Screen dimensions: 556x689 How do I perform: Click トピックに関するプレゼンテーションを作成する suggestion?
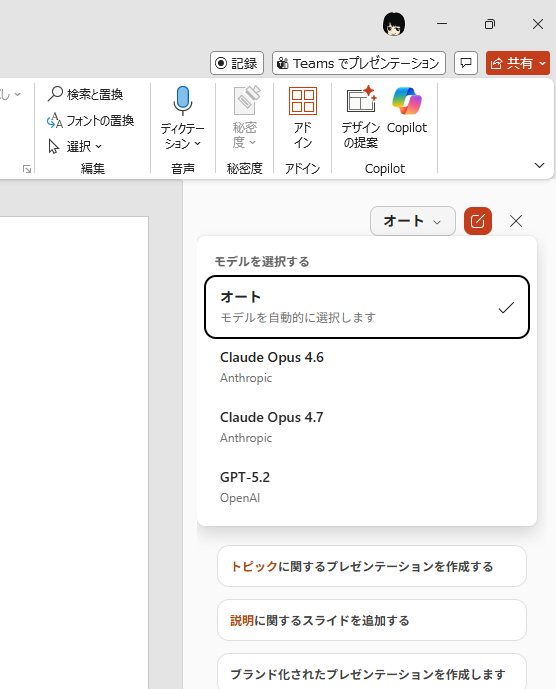371,566
